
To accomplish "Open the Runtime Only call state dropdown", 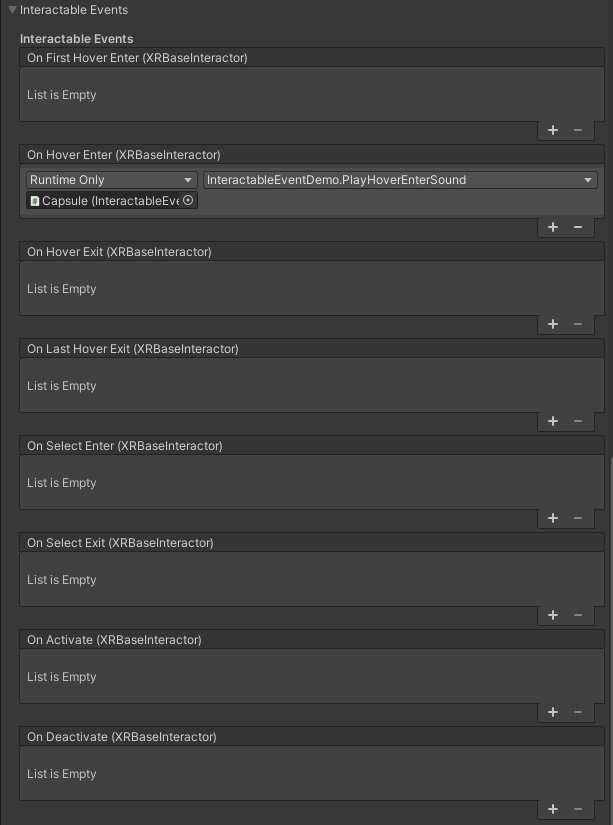I will point(111,180).
